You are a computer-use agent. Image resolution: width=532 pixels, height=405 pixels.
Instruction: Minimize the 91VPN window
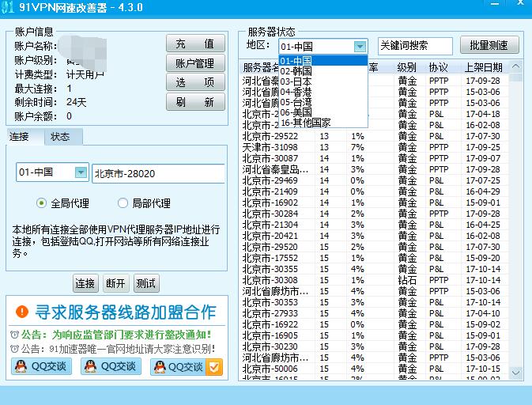click(x=495, y=4)
